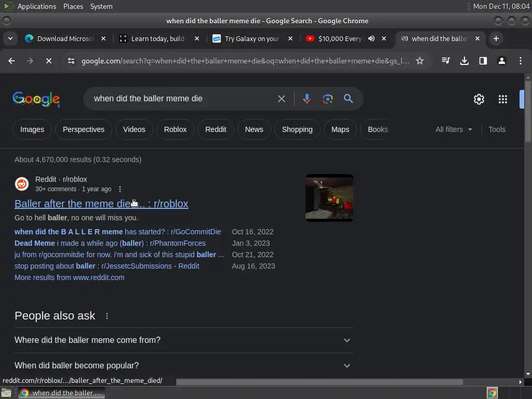Open 'when did the B A L L E R meme' link
Screen dimensions: 532x399
click(118, 232)
